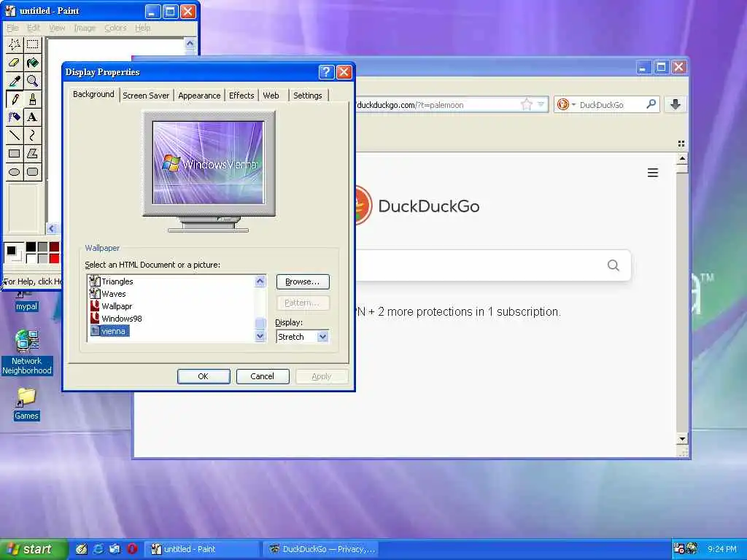Switch to the Screen Saver tab

click(x=146, y=96)
